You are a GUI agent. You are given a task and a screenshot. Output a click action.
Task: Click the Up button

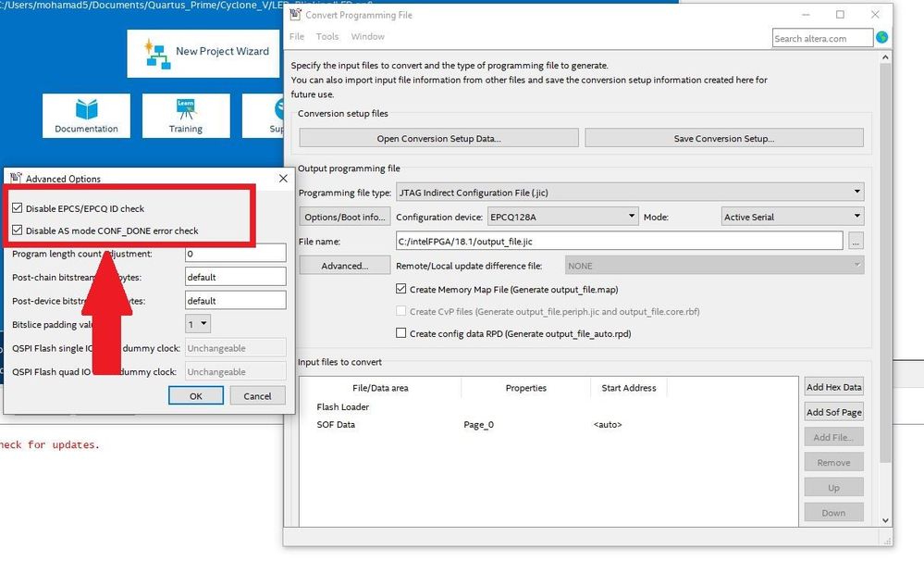834,487
